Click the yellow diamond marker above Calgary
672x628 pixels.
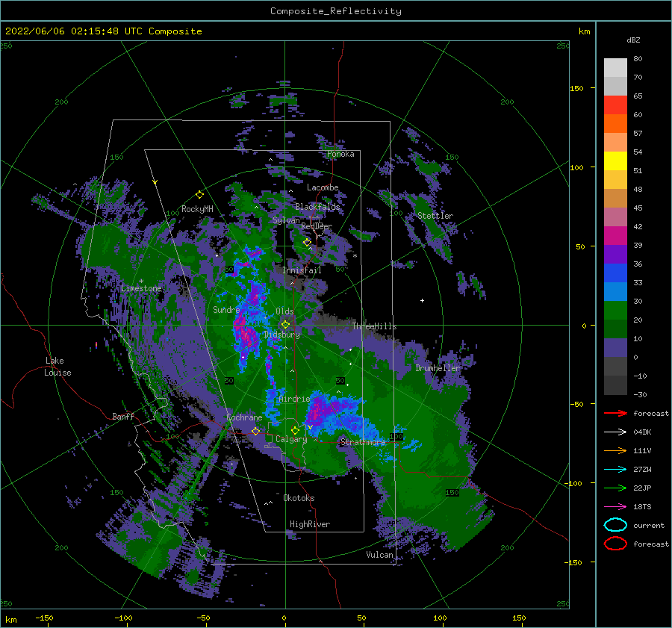point(295,430)
